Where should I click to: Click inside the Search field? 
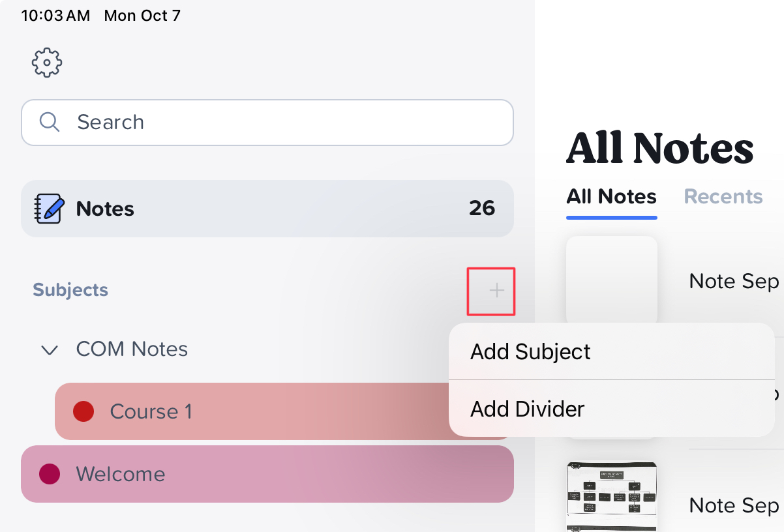click(267, 123)
